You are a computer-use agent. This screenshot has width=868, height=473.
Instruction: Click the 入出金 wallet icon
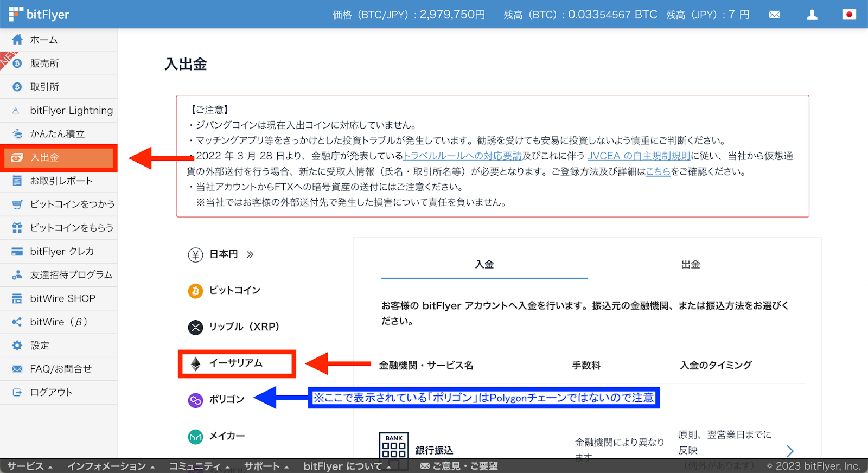pos(17,157)
